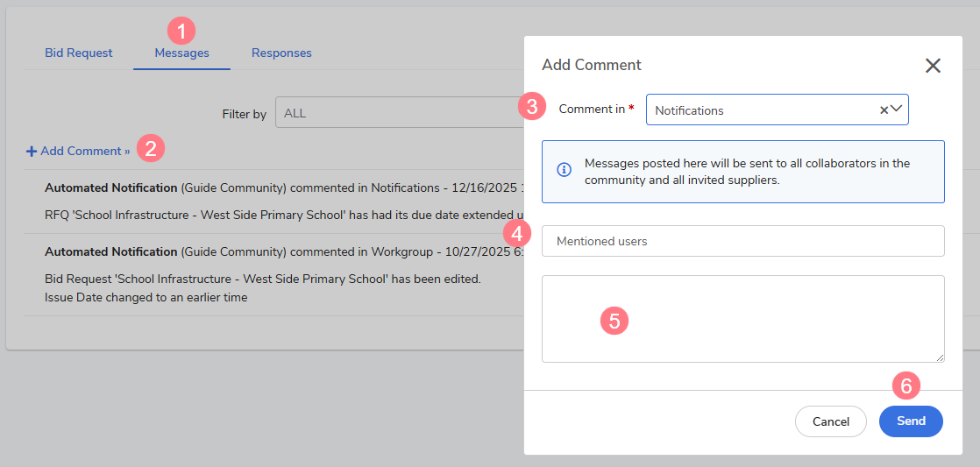Image resolution: width=980 pixels, height=467 pixels.
Task: Clear the Notifications selection with the x
Action: 884,110
